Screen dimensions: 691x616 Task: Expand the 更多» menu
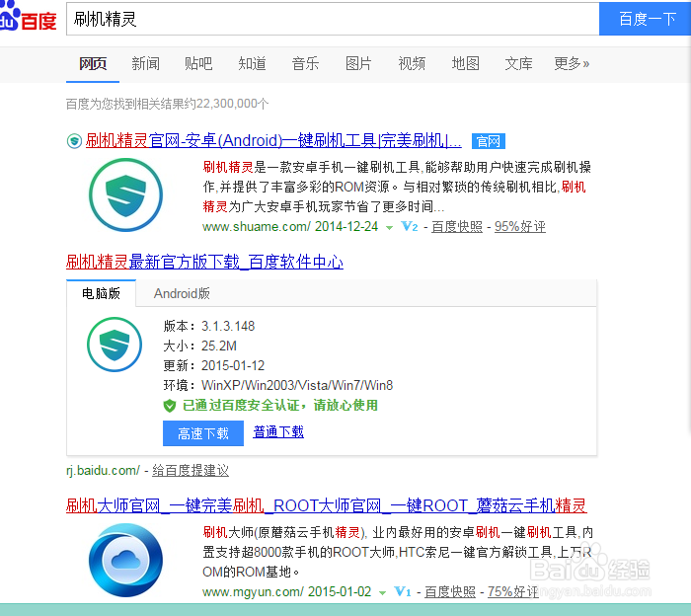click(572, 64)
